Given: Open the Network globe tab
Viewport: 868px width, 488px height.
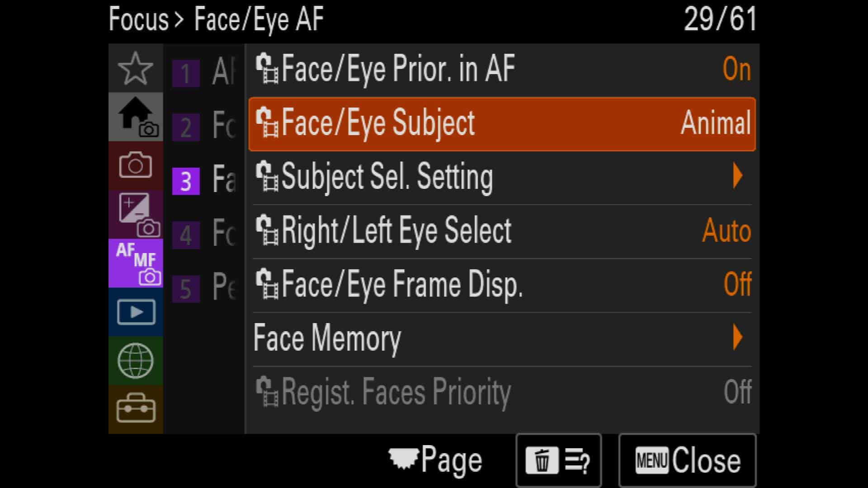Looking at the screenshot, I should click(136, 361).
